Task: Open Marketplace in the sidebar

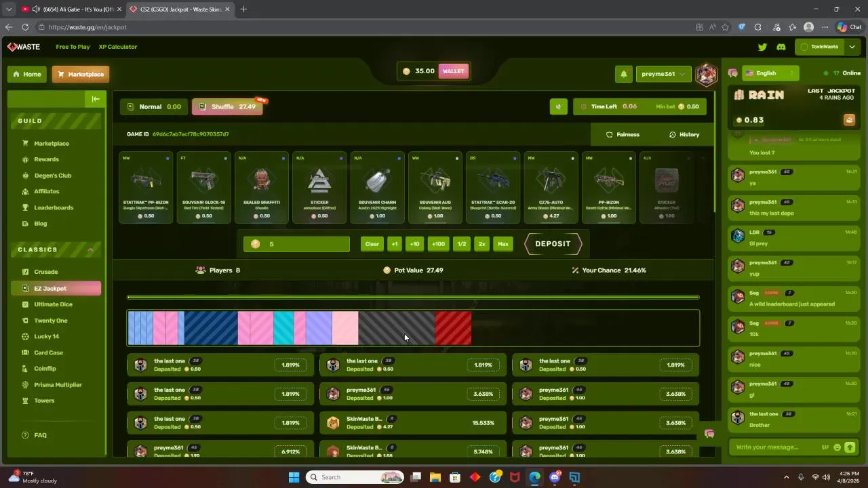Action: [x=52, y=144]
